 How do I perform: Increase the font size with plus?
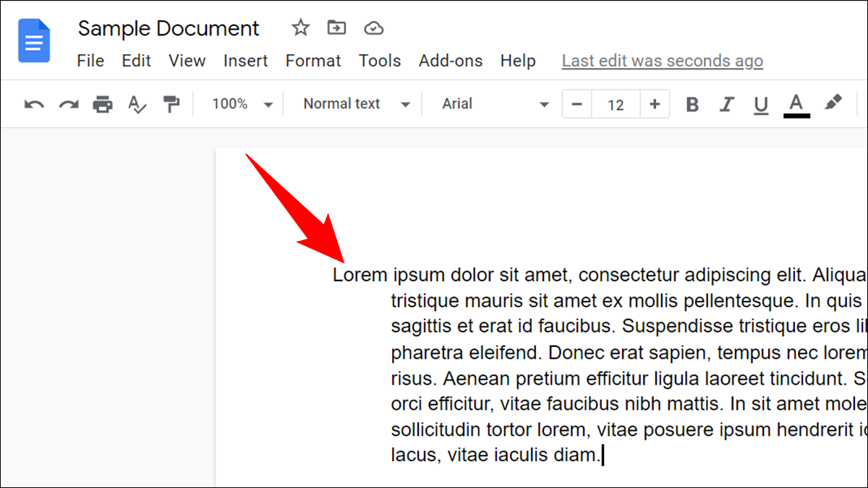point(655,105)
